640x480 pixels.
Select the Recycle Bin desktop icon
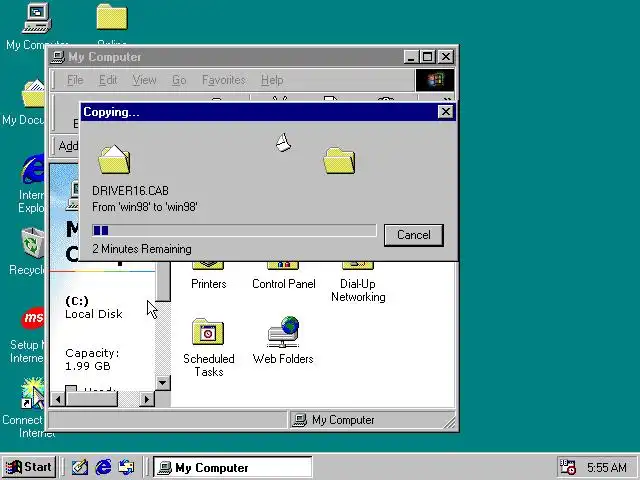click(x=33, y=243)
